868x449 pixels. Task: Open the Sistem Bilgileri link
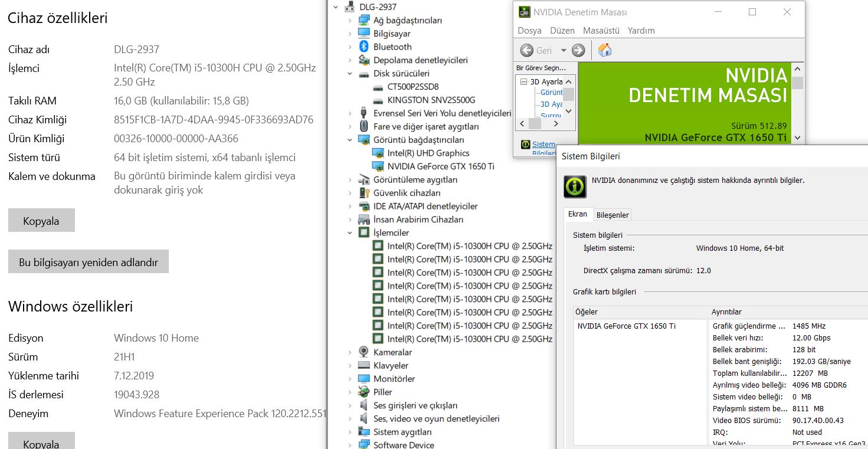(543, 144)
